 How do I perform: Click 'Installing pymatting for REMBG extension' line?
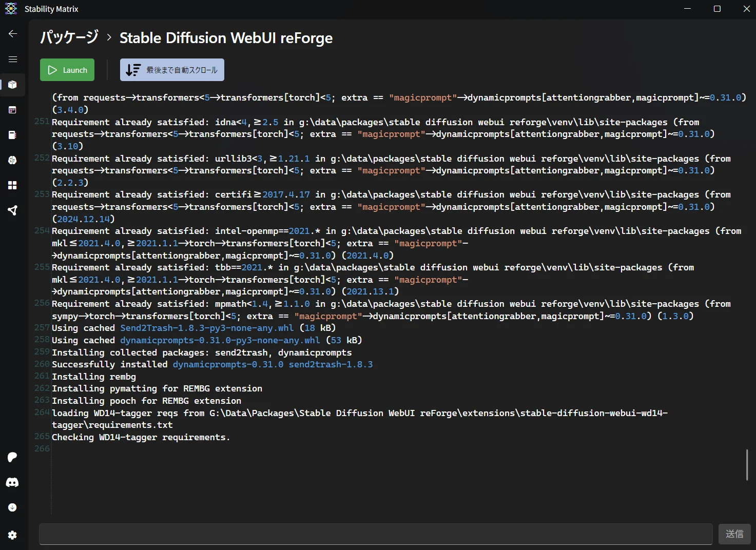point(157,388)
